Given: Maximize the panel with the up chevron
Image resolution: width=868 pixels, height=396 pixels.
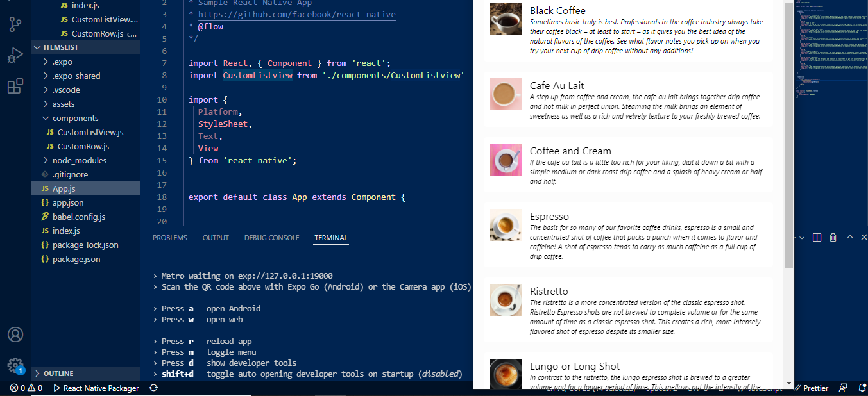Looking at the screenshot, I should [x=850, y=238].
